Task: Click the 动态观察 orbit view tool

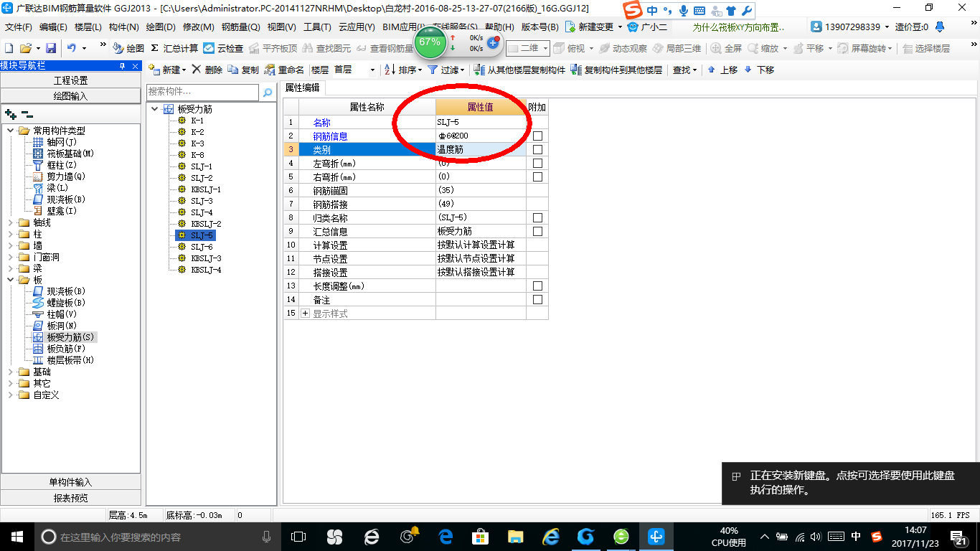Action: (x=623, y=48)
